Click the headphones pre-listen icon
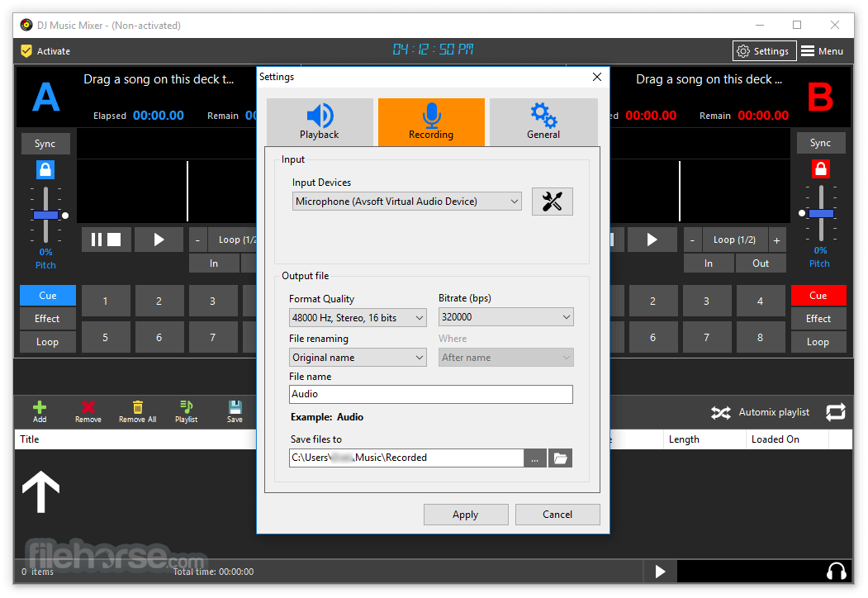 pyautogui.click(x=836, y=571)
